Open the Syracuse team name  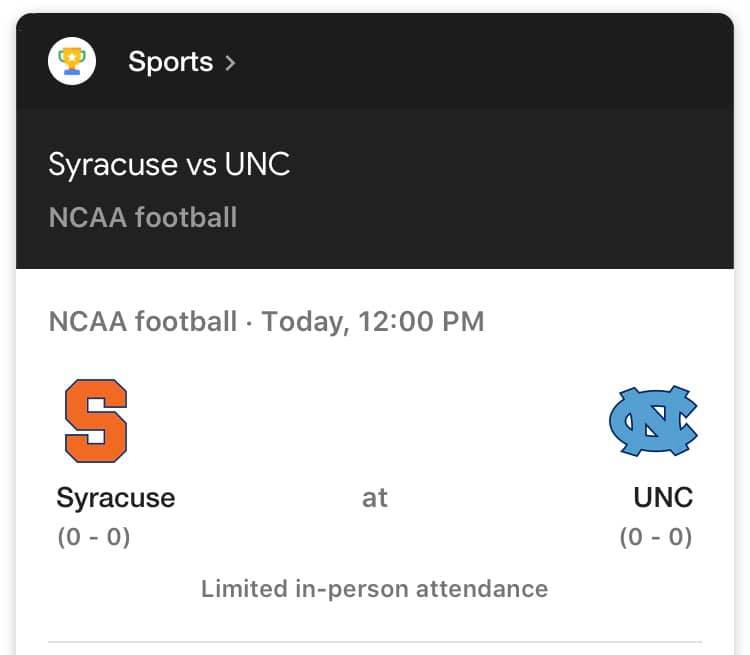click(x=115, y=497)
